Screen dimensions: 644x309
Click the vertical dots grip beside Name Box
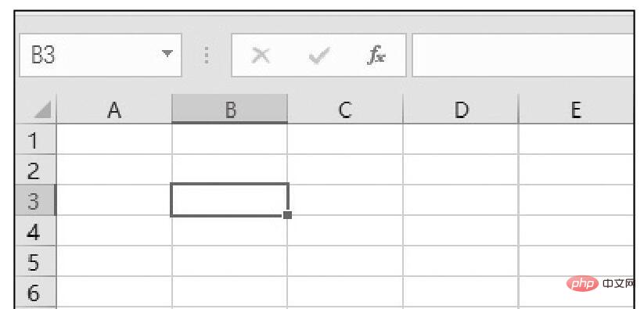pos(207,56)
